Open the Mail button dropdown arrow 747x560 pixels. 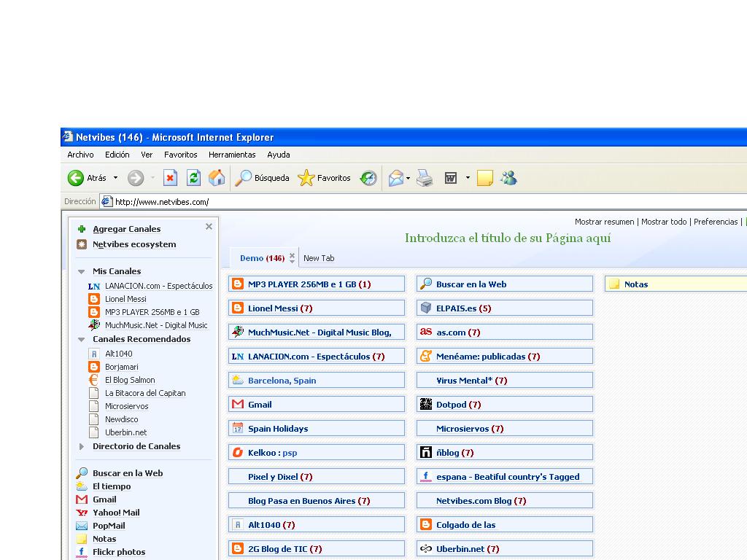(408, 178)
